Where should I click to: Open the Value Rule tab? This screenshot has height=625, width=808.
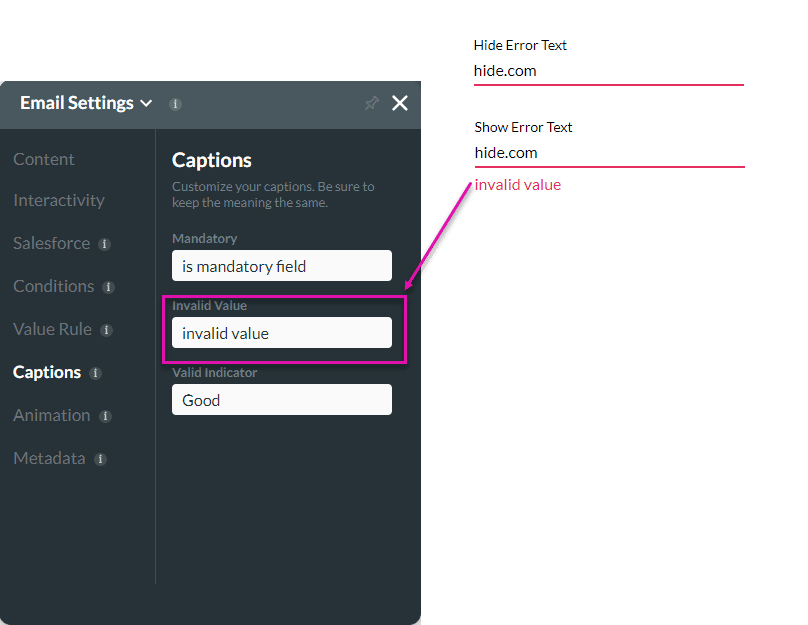click(52, 329)
